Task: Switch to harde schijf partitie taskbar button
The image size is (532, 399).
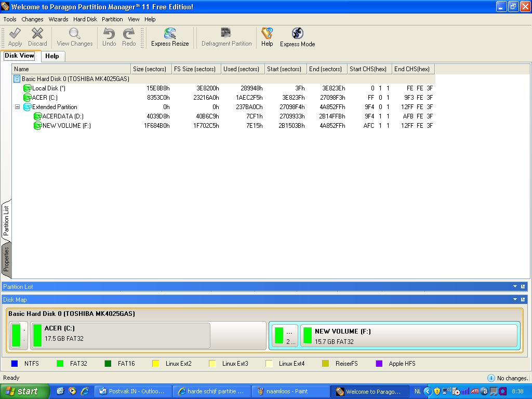Action: (x=212, y=391)
